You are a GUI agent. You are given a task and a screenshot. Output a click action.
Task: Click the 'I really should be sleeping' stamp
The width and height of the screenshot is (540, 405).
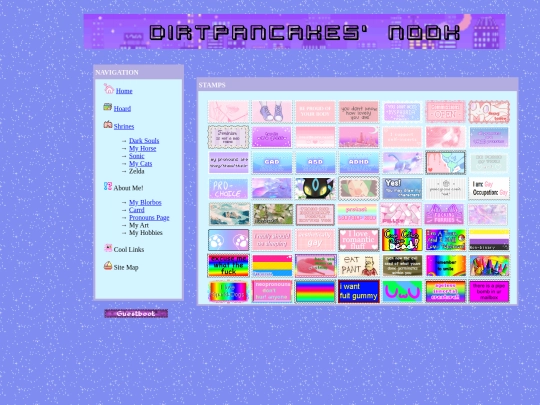tap(272, 240)
